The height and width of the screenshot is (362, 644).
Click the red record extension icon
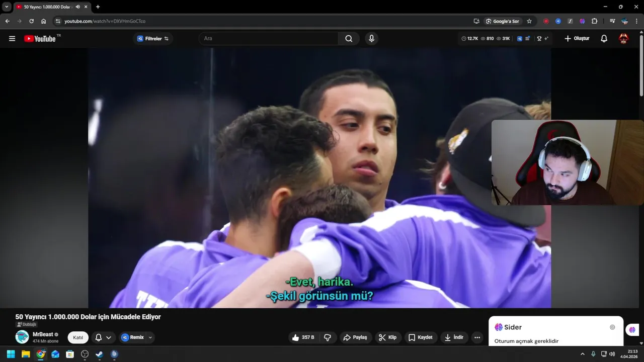546,21
